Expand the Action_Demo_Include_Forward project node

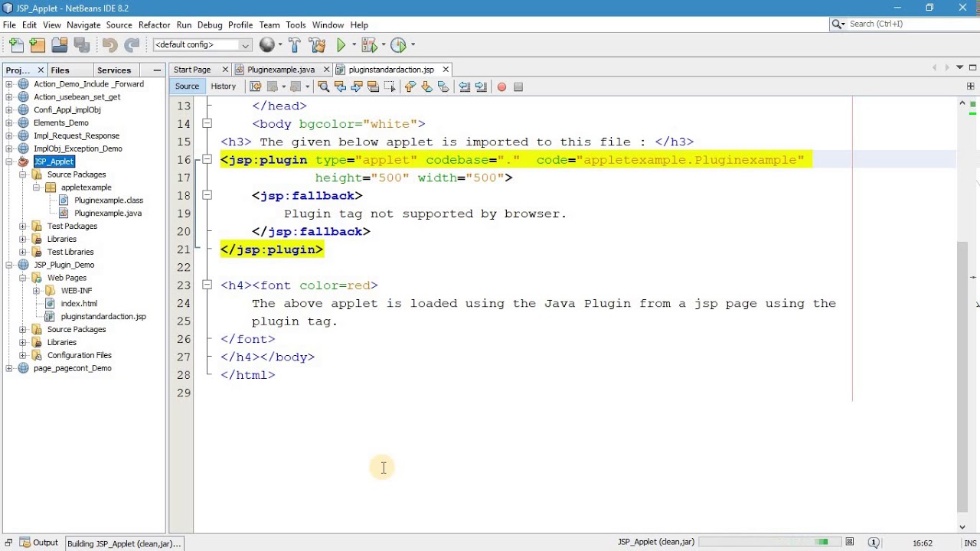[x=9, y=84]
